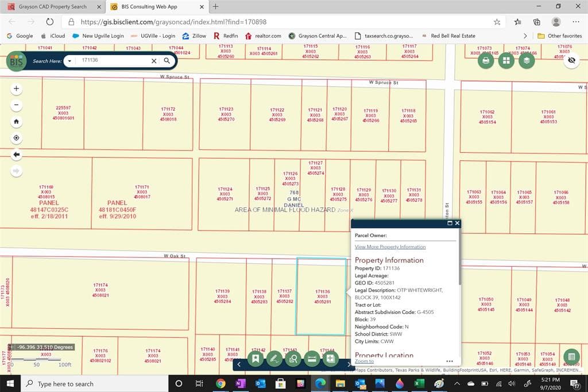Click Zoom to link in popup

tap(364, 361)
